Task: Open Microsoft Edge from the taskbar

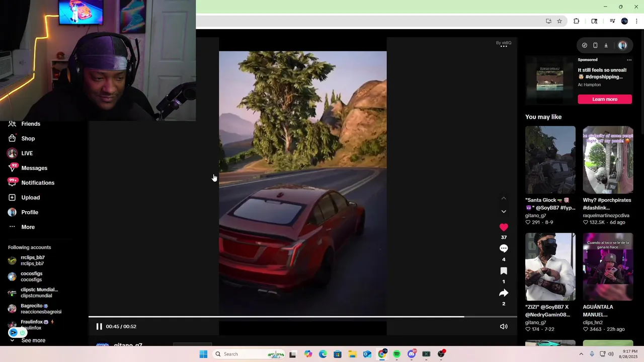Action: coord(323,354)
